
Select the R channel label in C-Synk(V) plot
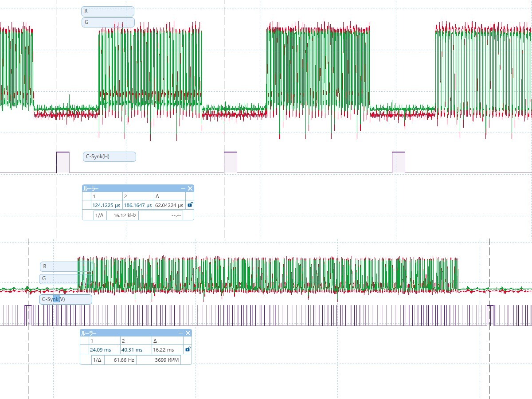pyautogui.click(x=66, y=266)
